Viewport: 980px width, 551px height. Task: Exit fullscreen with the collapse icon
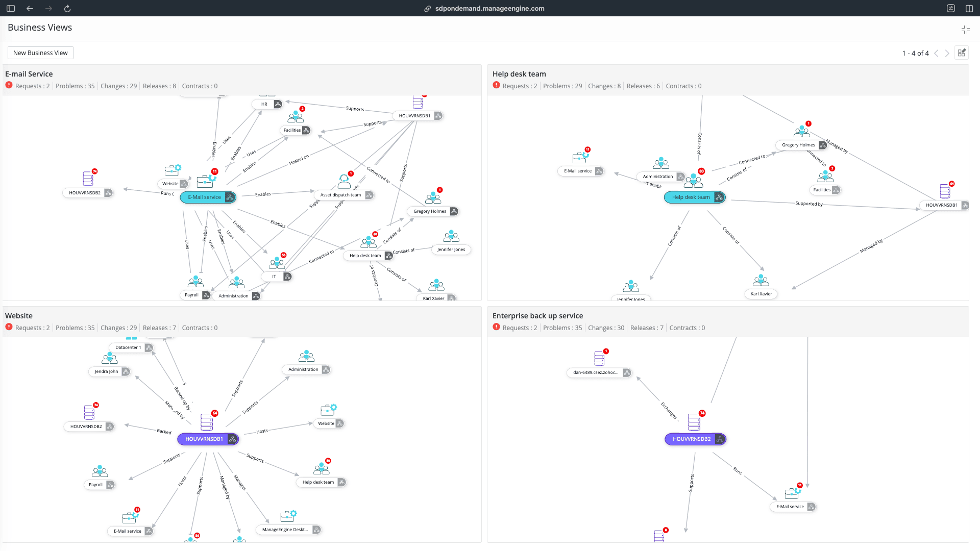(x=965, y=30)
